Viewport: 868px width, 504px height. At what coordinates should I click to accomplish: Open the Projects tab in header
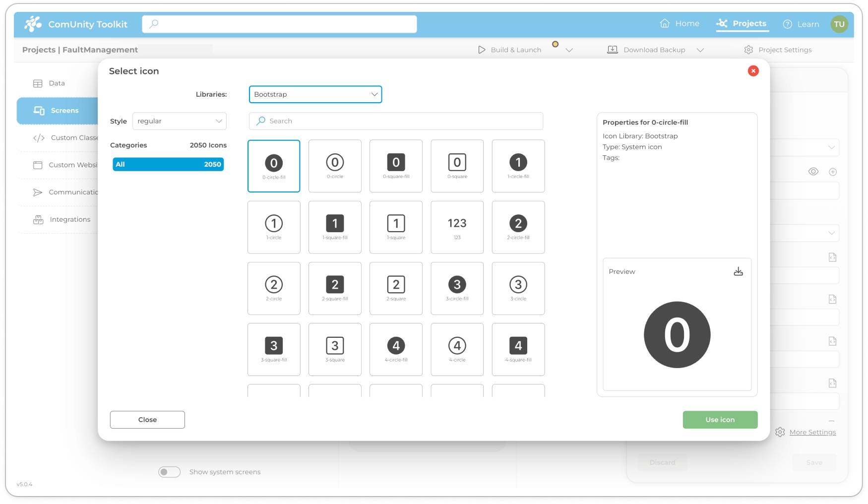[742, 23]
